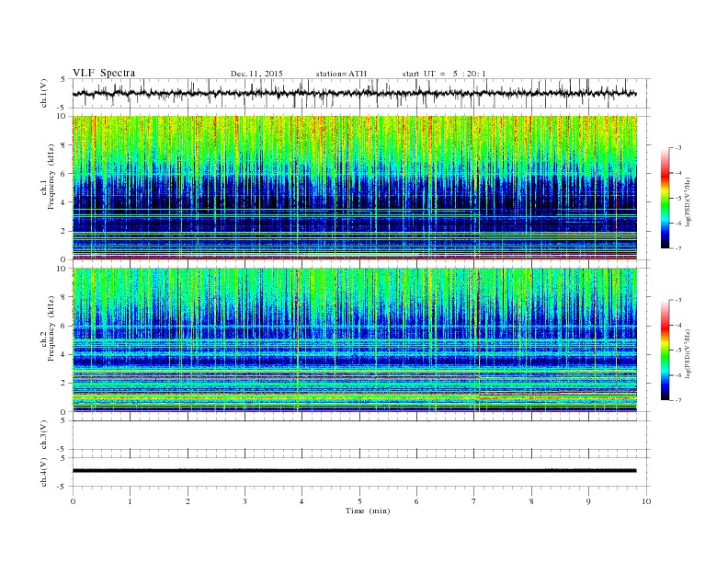Click the 'station=ATH' label
Screen dimensions: 728x563
click(x=341, y=74)
